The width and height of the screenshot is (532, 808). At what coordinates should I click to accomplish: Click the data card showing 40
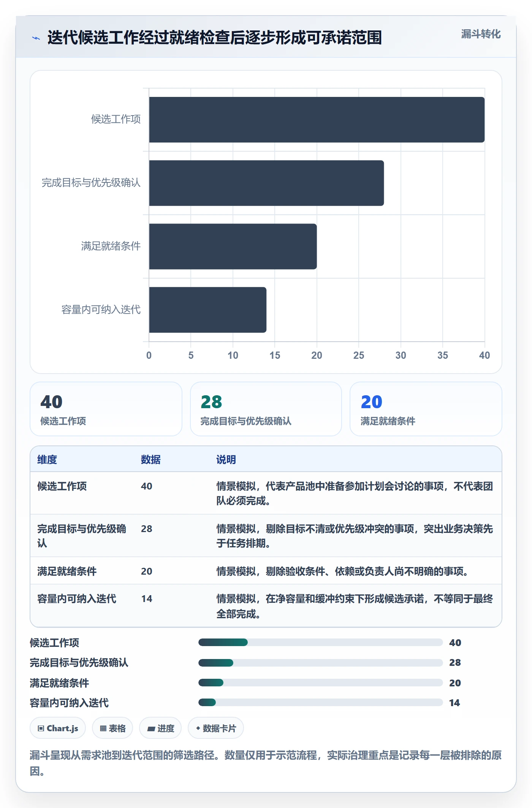tap(106, 409)
